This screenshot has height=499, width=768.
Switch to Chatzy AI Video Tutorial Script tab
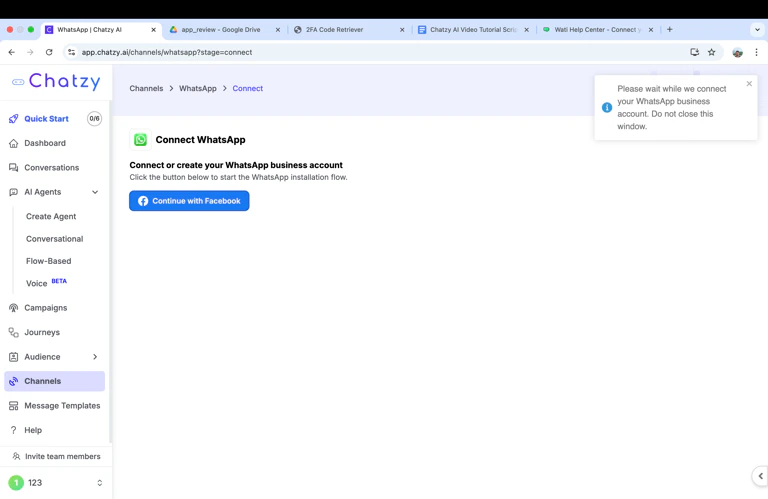(473, 29)
